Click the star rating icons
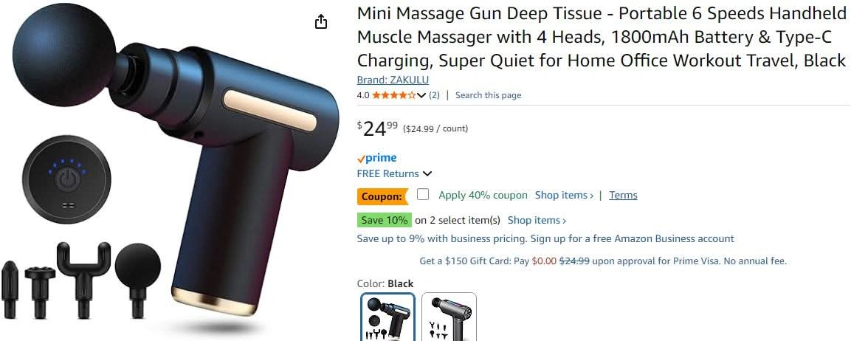 click(x=393, y=95)
